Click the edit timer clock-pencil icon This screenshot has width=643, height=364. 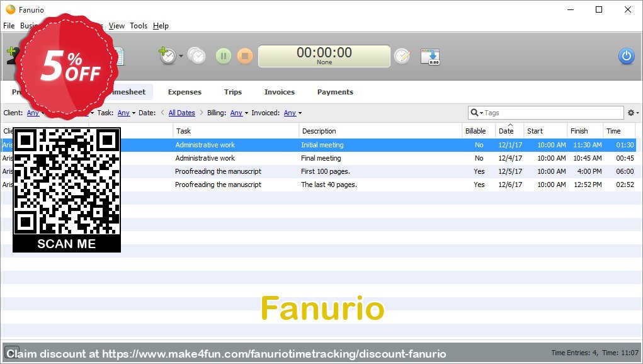[402, 56]
